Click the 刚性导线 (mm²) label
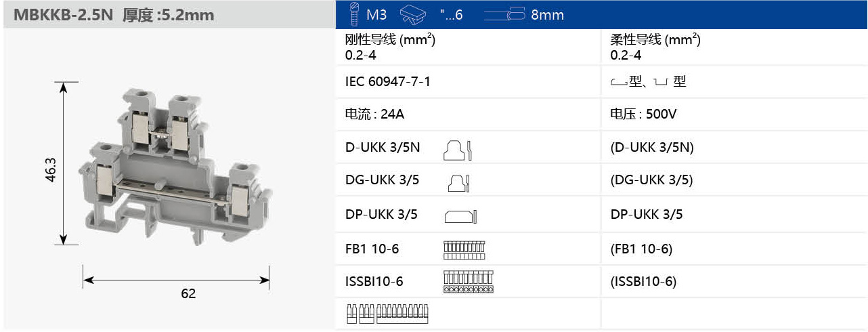Viewport: 868px width, 332px height. tap(390, 40)
